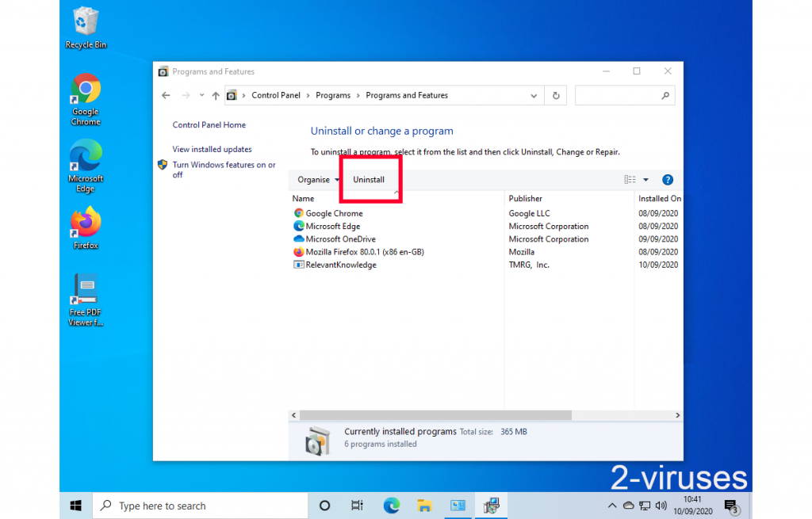Click the refresh button beside address bar
The width and height of the screenshot is (812, 519).
pos(556,95)
